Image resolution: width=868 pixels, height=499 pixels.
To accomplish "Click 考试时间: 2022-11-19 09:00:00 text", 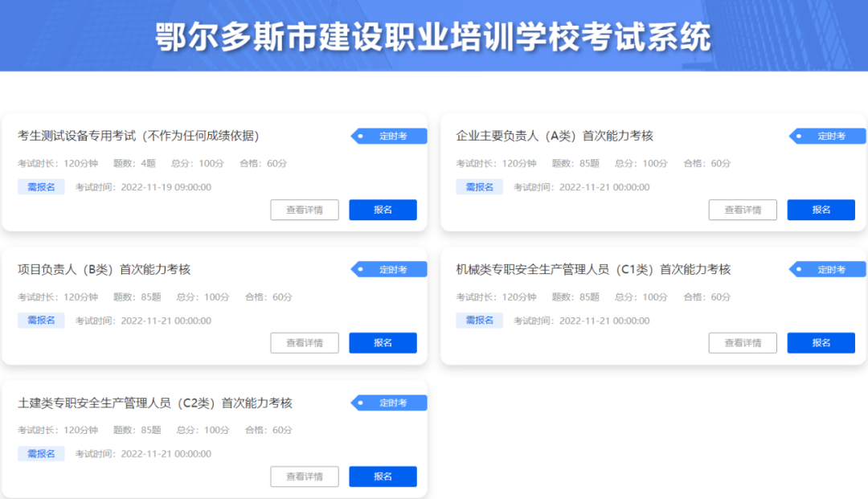I will pyautogui.click(x=143, y=187).
